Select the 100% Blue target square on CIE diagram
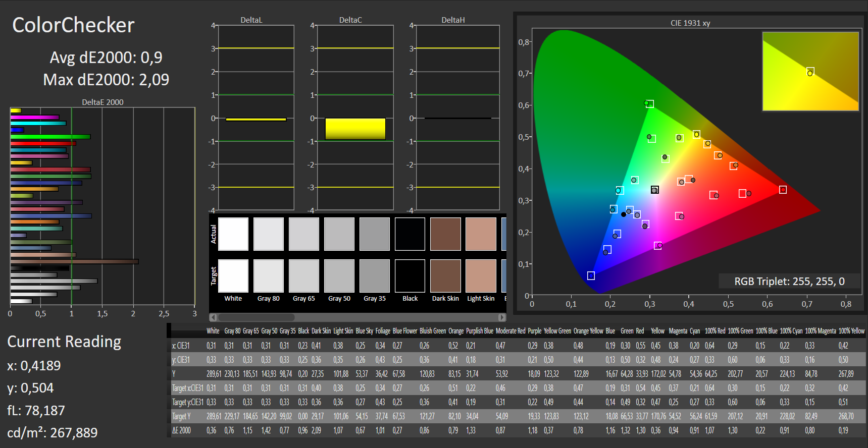868x448 pixels. 591,275
